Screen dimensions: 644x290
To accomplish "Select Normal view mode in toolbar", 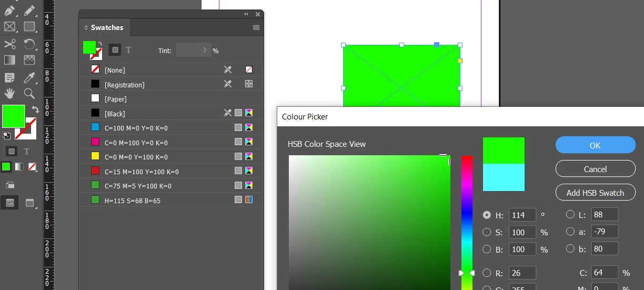I will click(x=9, y=203).
